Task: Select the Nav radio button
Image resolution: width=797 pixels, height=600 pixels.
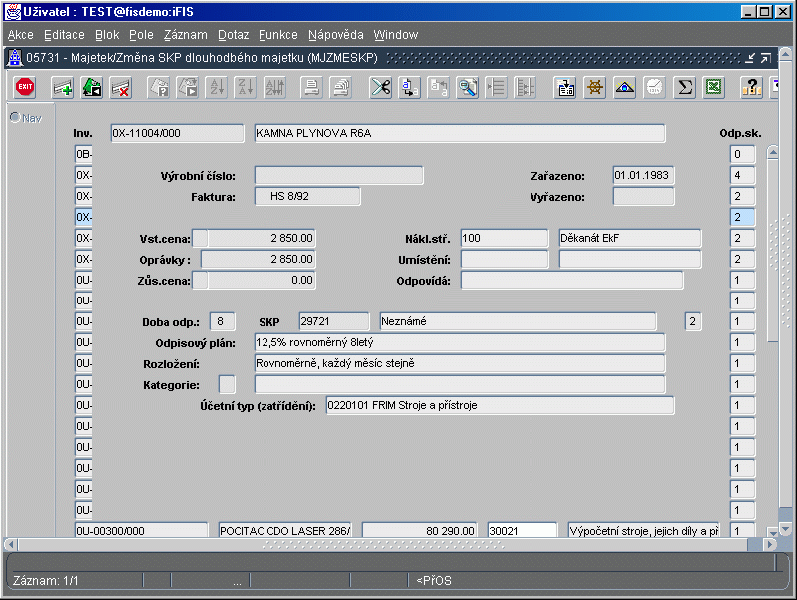Action: pyautogui.click(x=15, y=117)
